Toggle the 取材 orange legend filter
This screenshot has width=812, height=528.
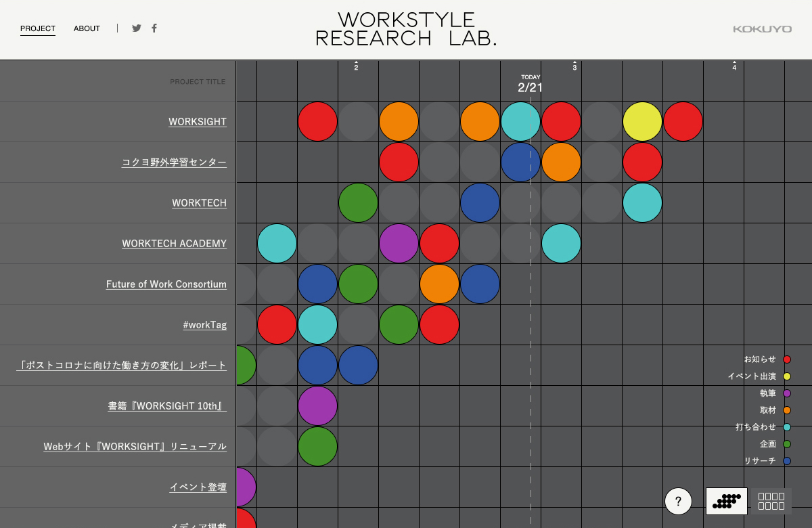point(775,410)
